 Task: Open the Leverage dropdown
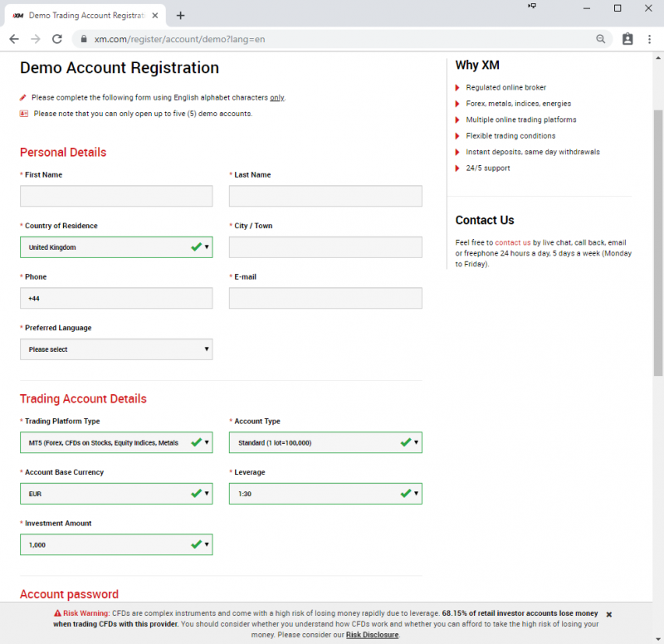point(325,494)
